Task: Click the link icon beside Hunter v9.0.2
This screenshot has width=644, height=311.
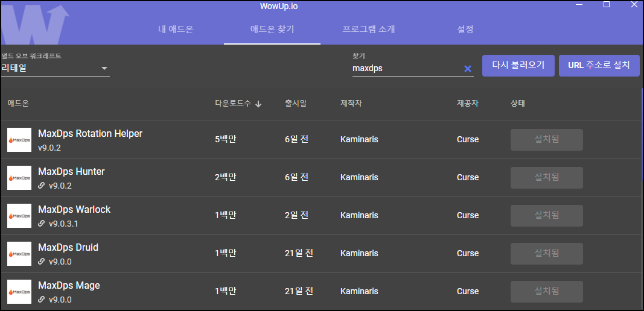Action: (x=41, y=186)
